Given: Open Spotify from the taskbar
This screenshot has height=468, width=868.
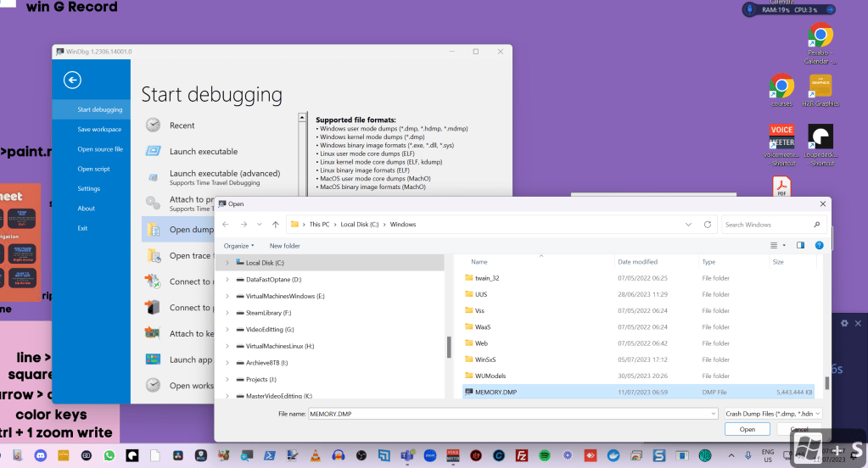Looking at the screenshot, I should click(x=544, y=455).
